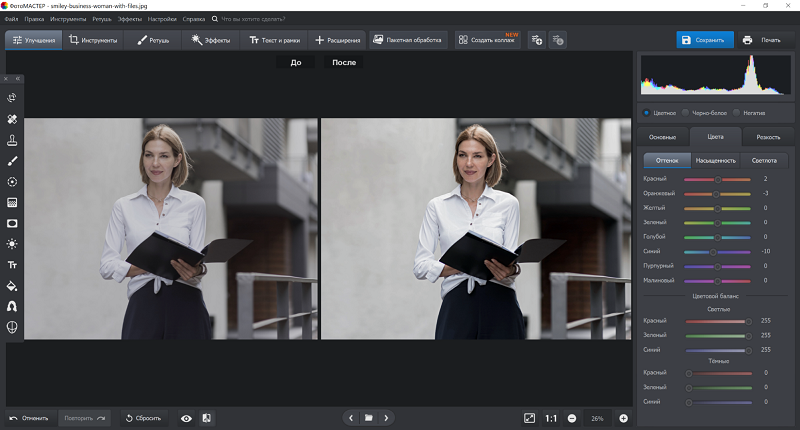Switch to the Насыщенность tab
This screenshot has width=800, height=430.
pos(715,160)
